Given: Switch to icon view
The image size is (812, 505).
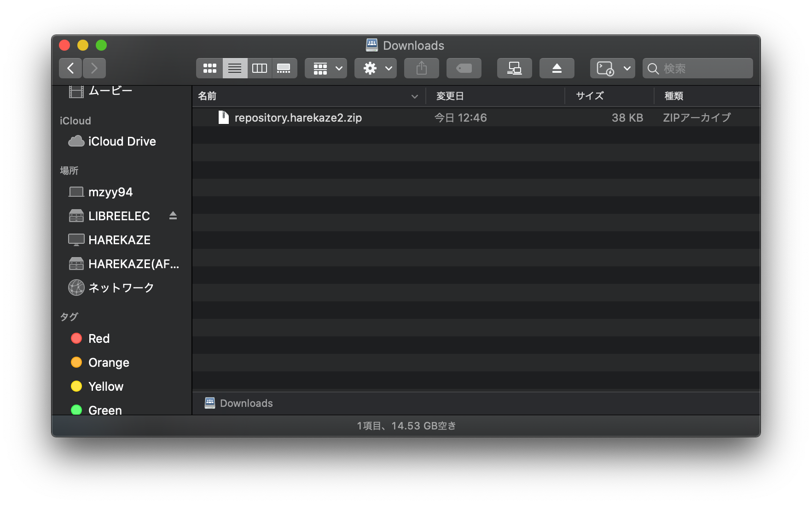Looking at the screenshot, I should (210, 68).
